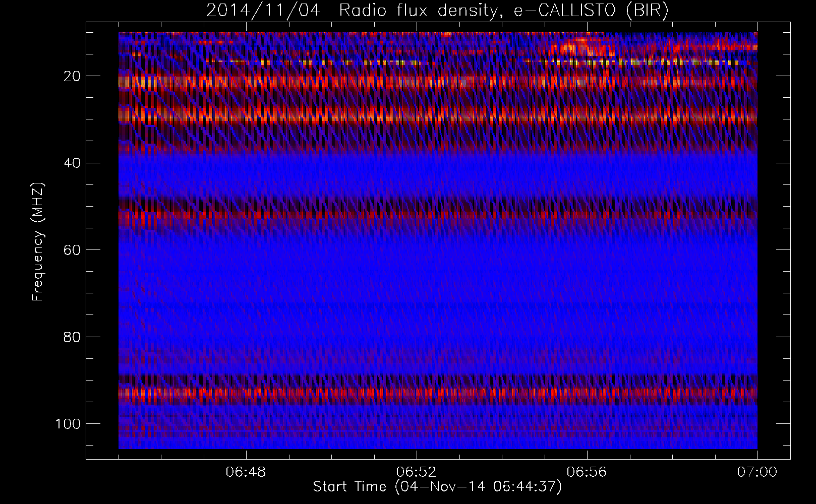
Task: Click the 40 frequency tick label
Action: 73,163
